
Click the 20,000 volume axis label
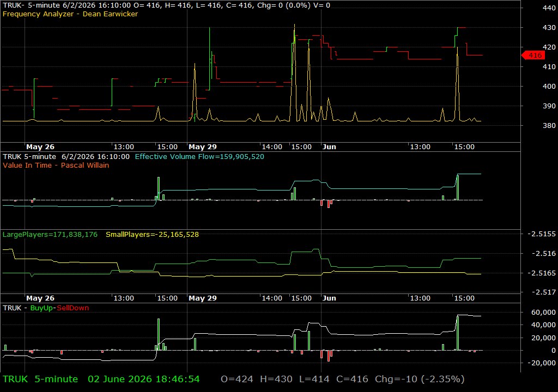543,338
